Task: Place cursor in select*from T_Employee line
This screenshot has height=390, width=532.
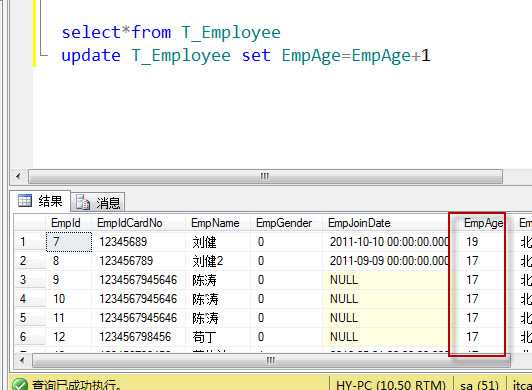Action: (x=171, y=33)
